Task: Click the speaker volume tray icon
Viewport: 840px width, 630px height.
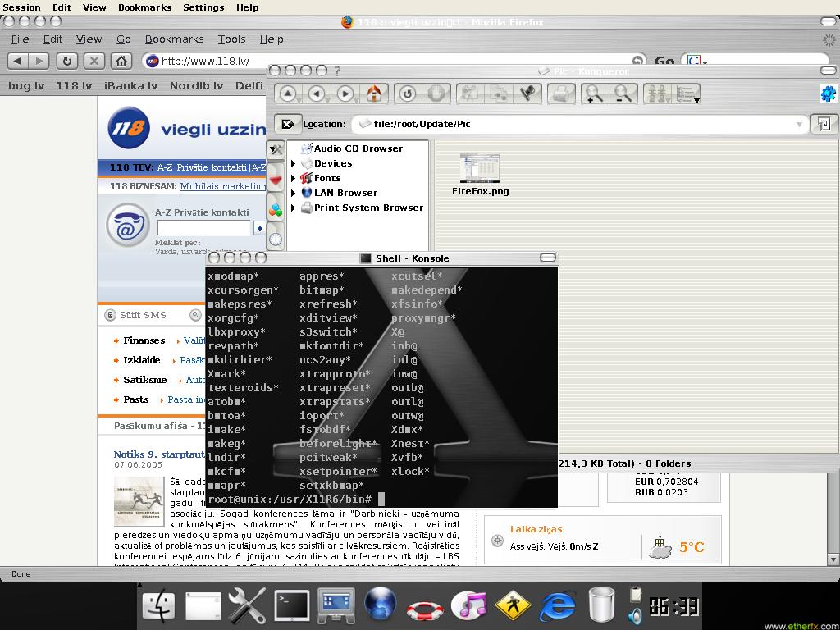Action: coord(636,615)
